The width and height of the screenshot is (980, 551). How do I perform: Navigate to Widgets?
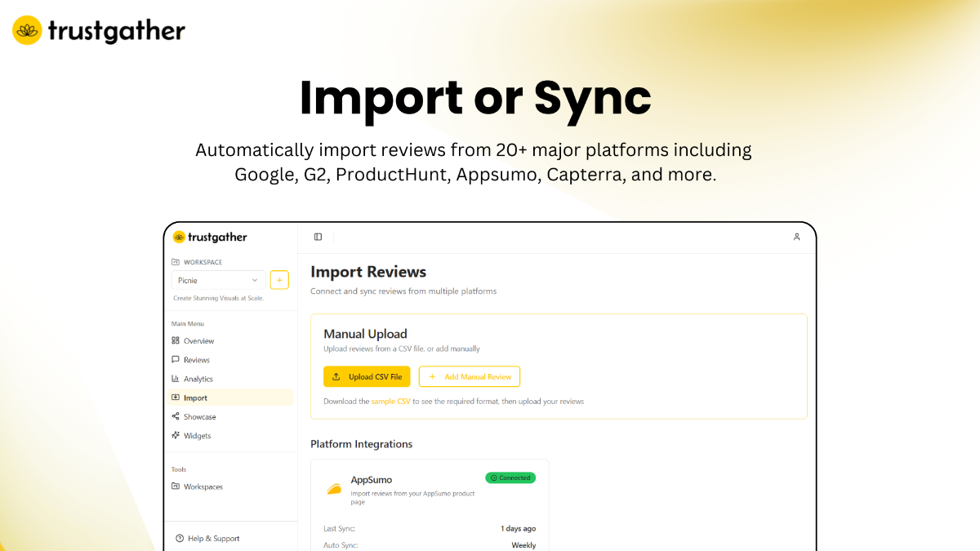click(x=197, y=436)
